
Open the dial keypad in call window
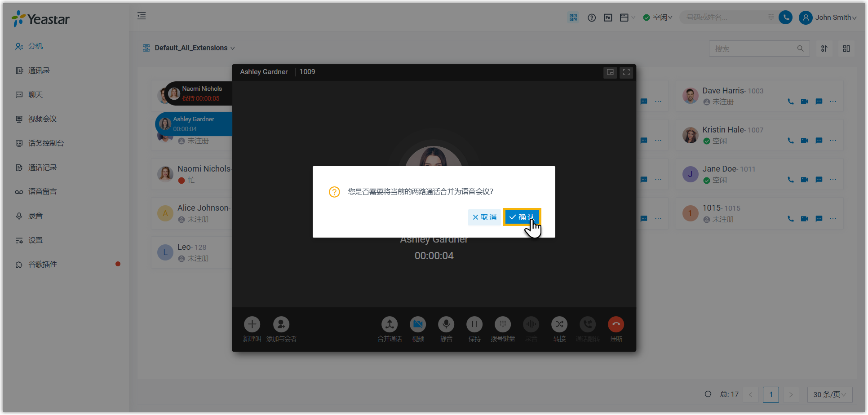[x=502, y=324]
